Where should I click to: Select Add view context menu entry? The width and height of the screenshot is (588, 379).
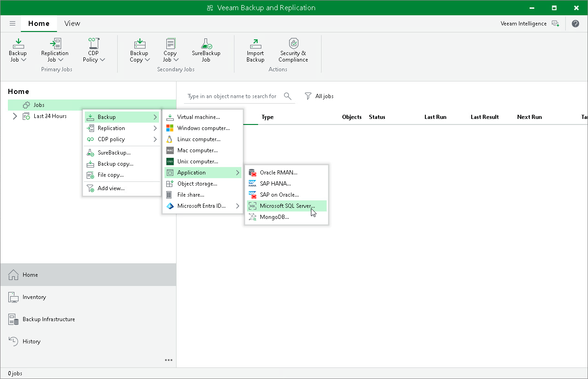click(122, 188)
